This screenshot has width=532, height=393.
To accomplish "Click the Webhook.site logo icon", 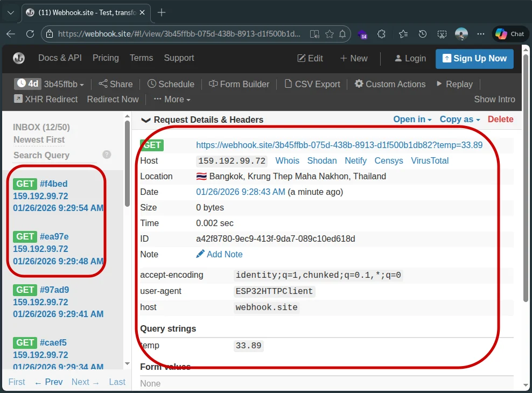I will [x=19, y=58].
